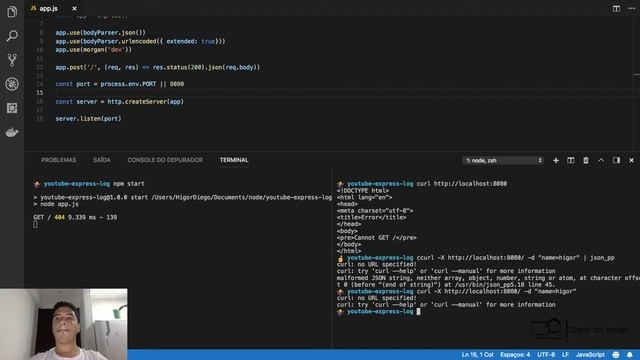Close the app.js tab
640x360 pixels.
pos(74,8)
